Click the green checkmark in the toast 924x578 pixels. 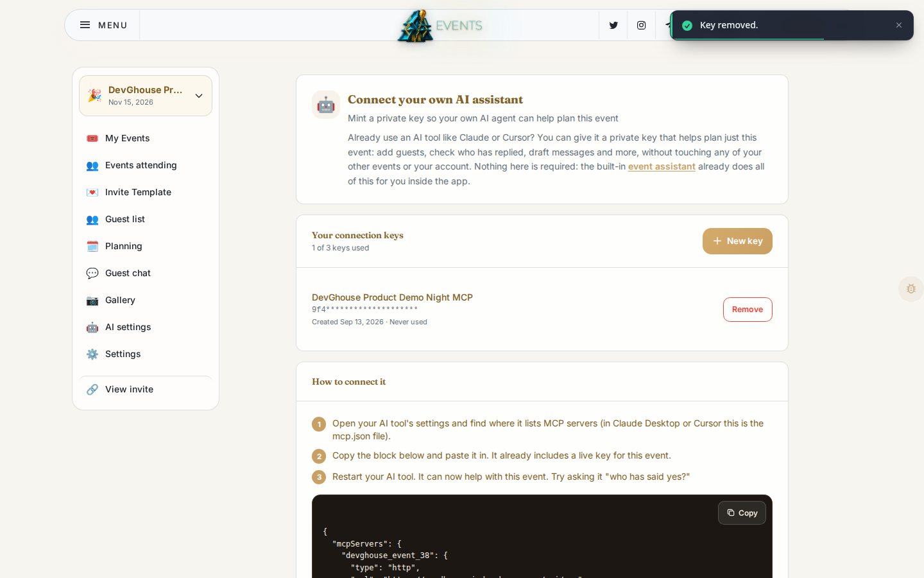tap(687, 26)
